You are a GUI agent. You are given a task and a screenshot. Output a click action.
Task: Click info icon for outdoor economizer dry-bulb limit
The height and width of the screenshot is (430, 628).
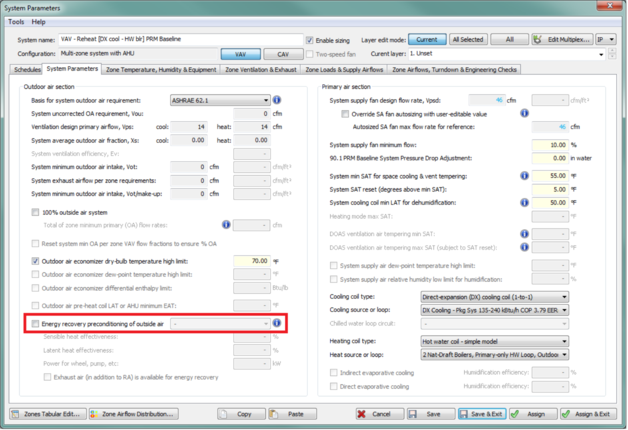(277, 260)
